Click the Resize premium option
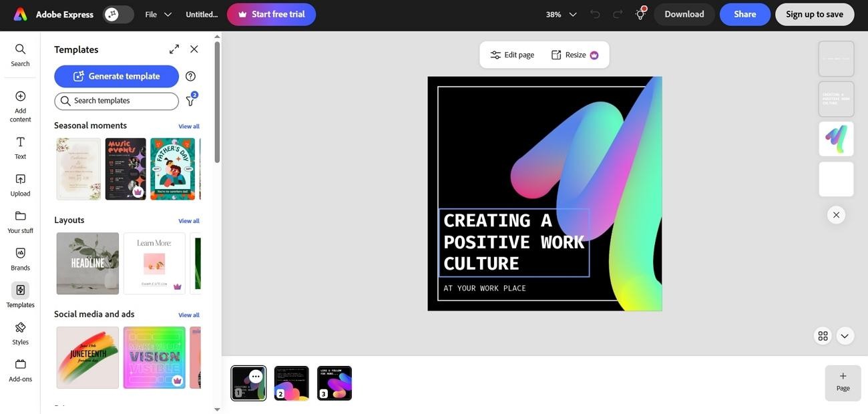868x414 pixels. pyautogui.click(x=574, y=55)
